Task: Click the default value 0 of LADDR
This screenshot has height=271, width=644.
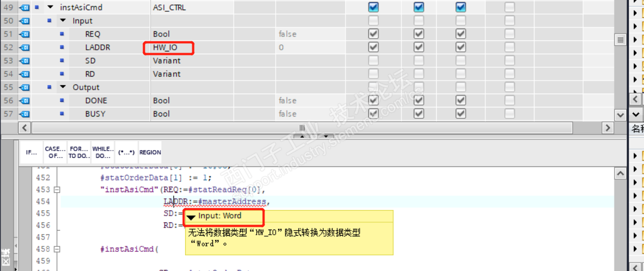Action: 281,48
